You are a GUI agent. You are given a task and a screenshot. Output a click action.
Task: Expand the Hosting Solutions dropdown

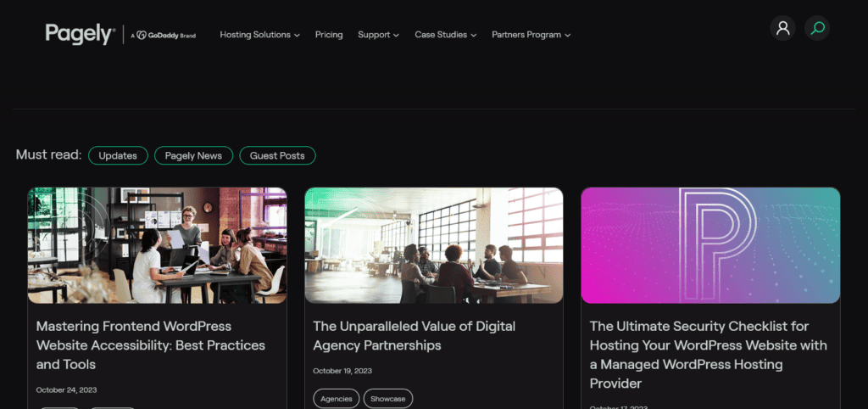pyautogui.click(x=259, y=35)
